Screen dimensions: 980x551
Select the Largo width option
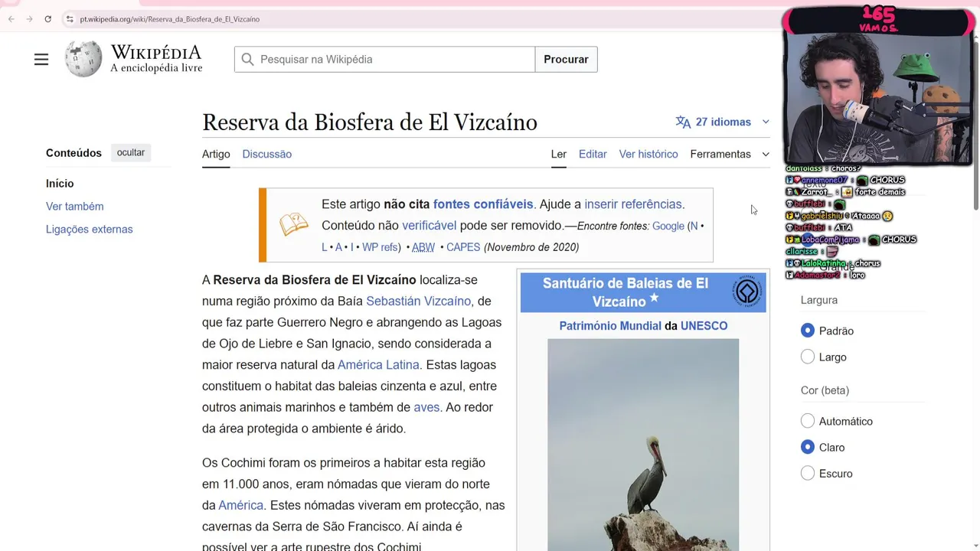click(807, 357)
